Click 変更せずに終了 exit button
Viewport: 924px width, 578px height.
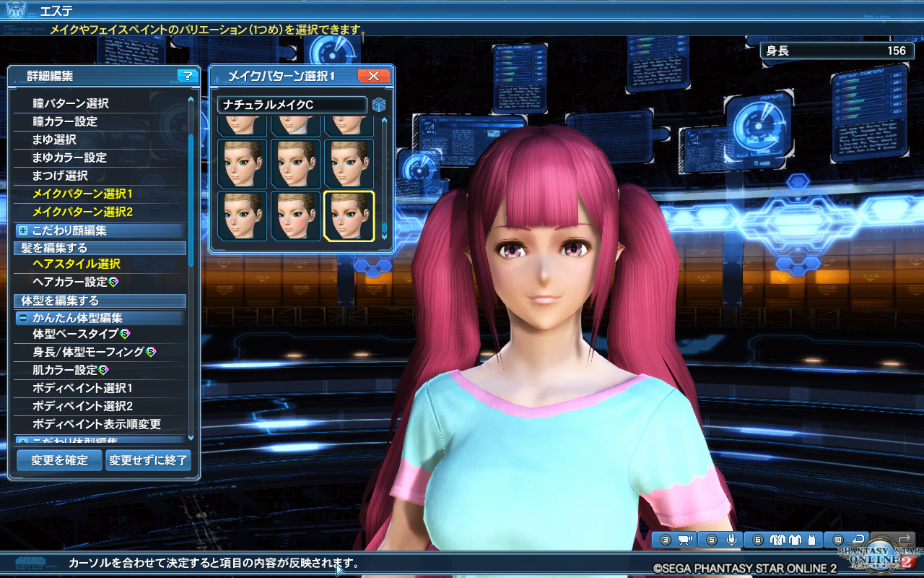pyautogui.click(x=149, y=460)
